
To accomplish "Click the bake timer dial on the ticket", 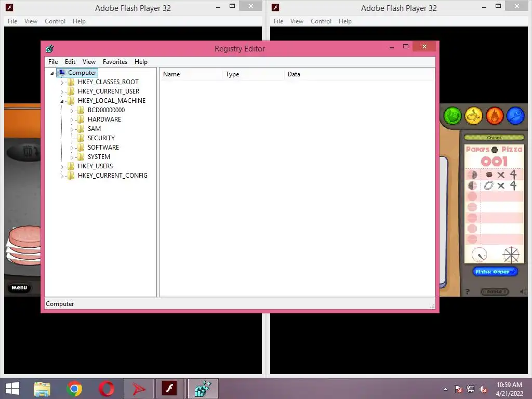I will [479, 255].
